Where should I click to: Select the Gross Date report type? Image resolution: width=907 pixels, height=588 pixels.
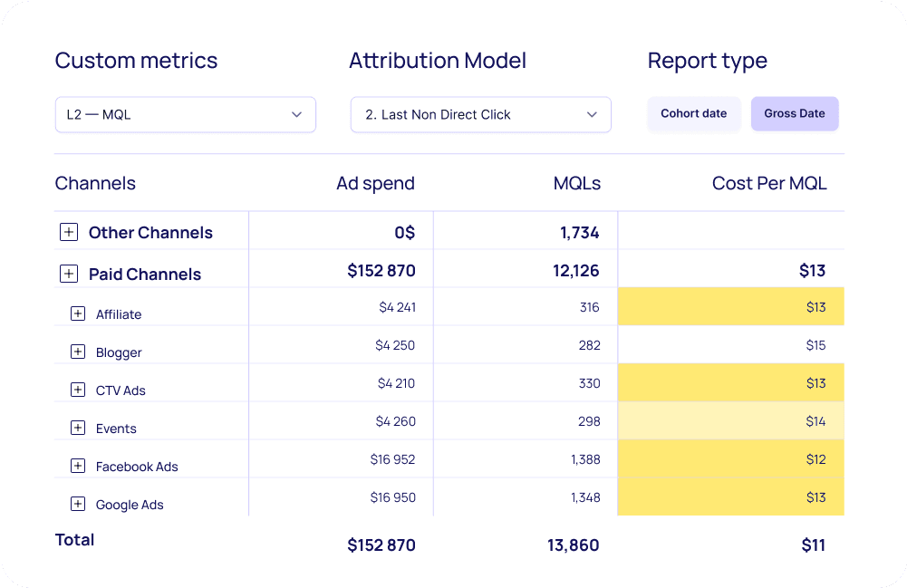[x=795, y=113]
